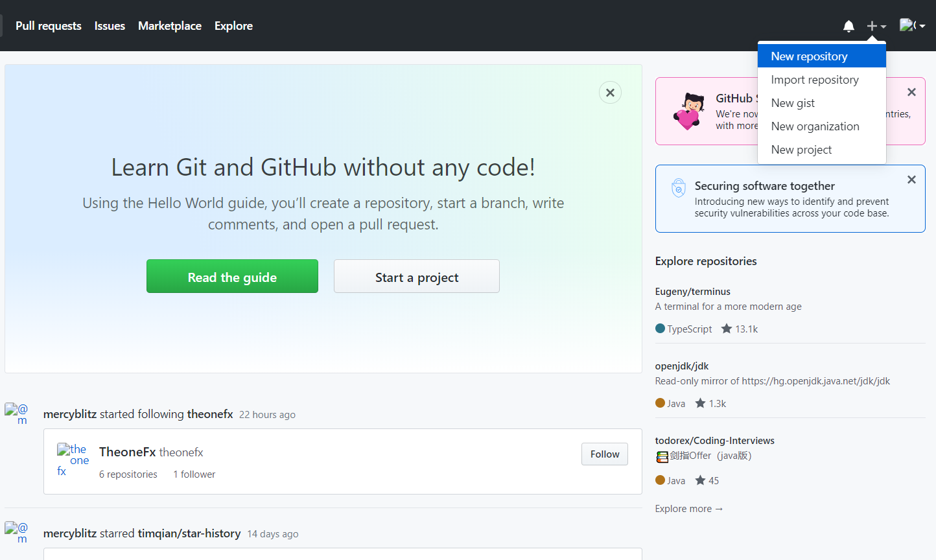Click the security shield icon
This screenshot has width=936, height=560.
coord(678,188)
